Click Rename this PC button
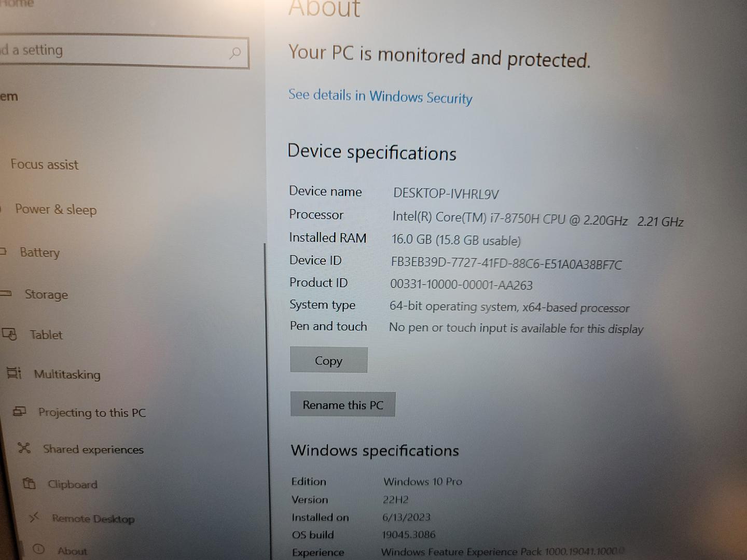Image resolution: width=747 pixels, height=560 pixels. (343, 404)
